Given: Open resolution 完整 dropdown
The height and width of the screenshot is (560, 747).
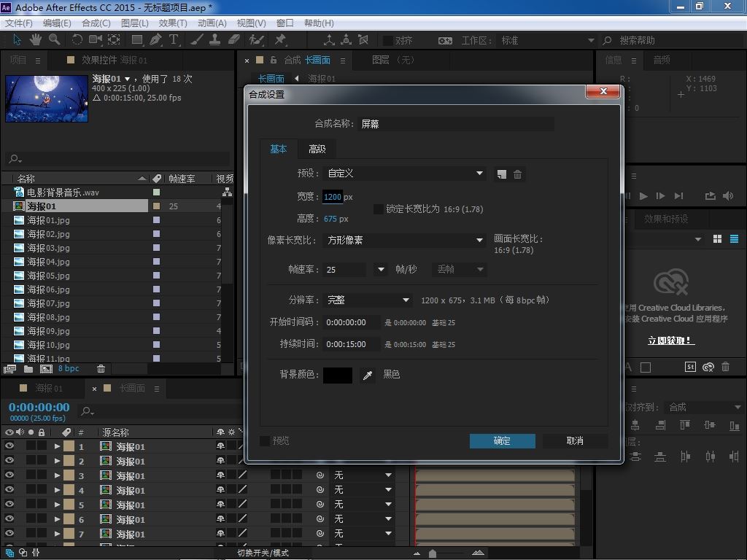Looking at the screenshot, I should tap(368, 300).
